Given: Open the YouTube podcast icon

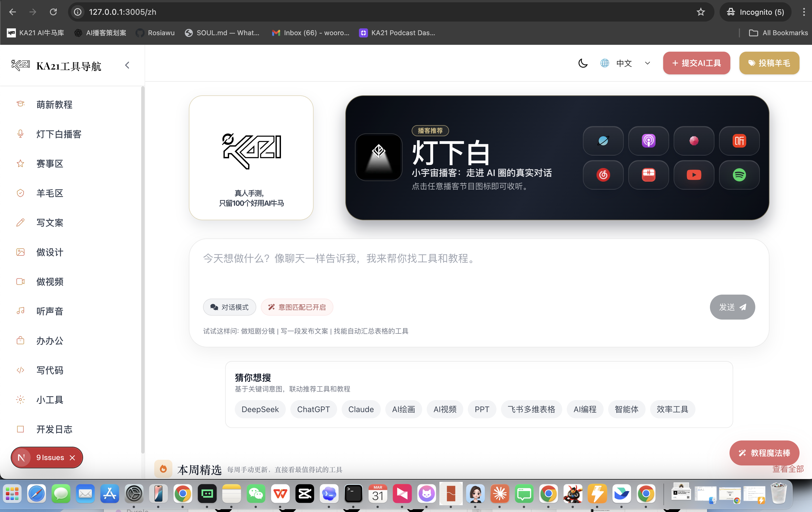Looking at the screenshot, I should click(694, 175).
